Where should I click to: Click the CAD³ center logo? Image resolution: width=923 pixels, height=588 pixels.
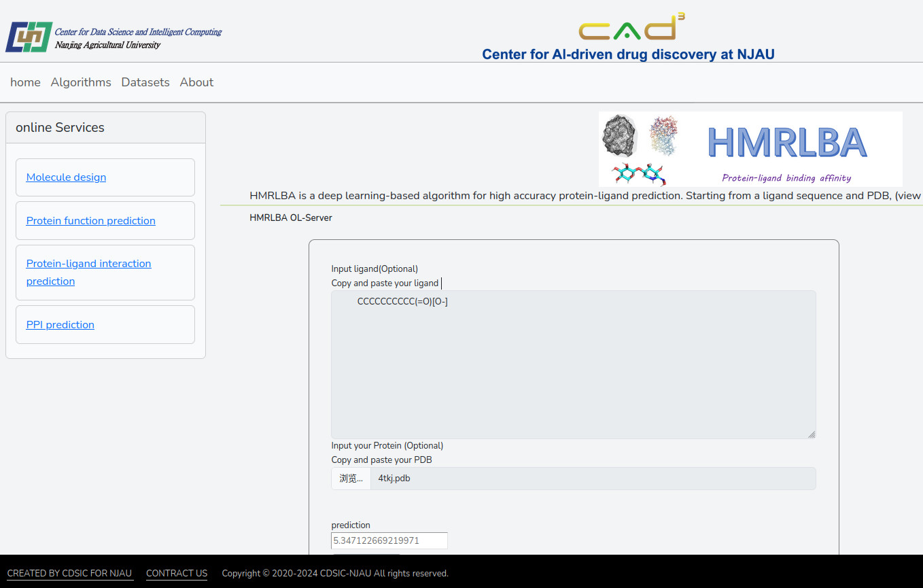pyautogui.click(x=631, y=28)
